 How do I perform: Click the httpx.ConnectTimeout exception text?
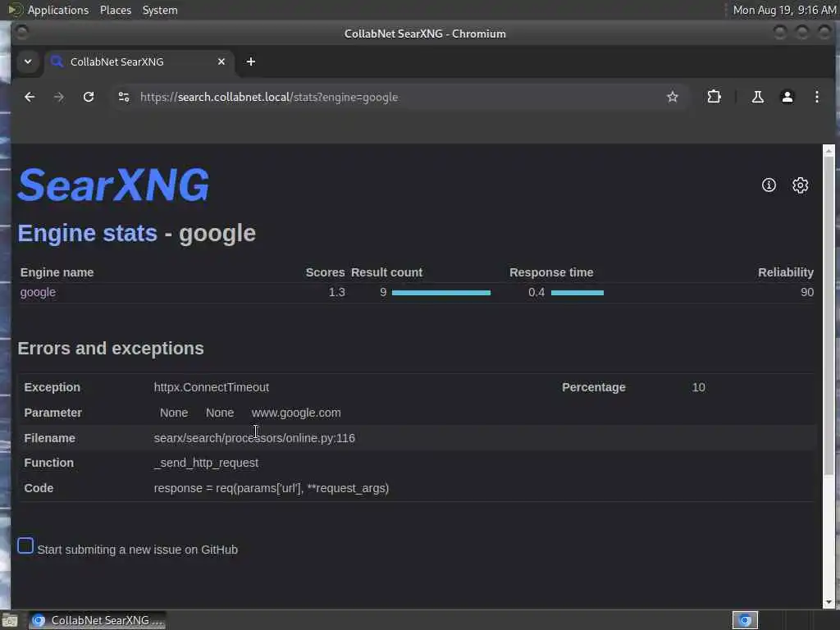pyautogui.click(x=211, y=387)
